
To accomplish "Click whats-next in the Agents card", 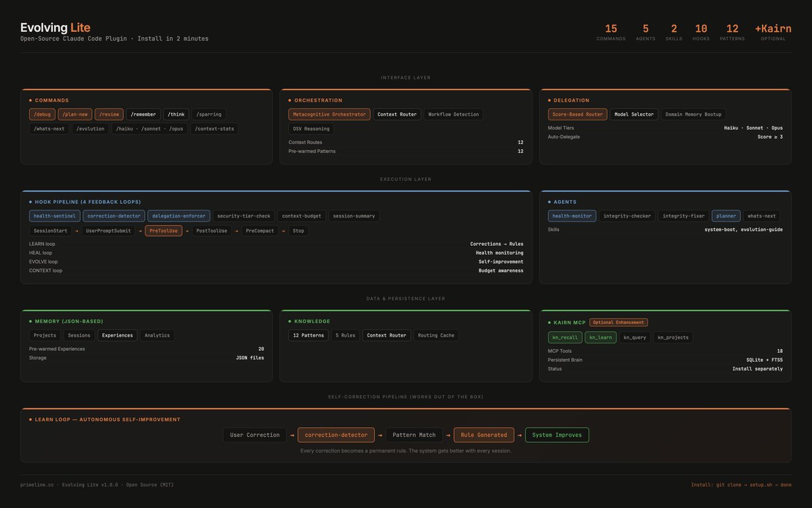I will point(762,216).
